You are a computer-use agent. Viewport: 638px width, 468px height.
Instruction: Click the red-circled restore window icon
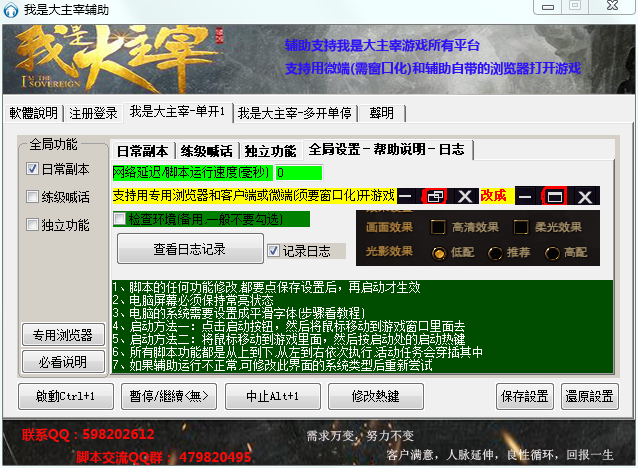pos(436,197)
